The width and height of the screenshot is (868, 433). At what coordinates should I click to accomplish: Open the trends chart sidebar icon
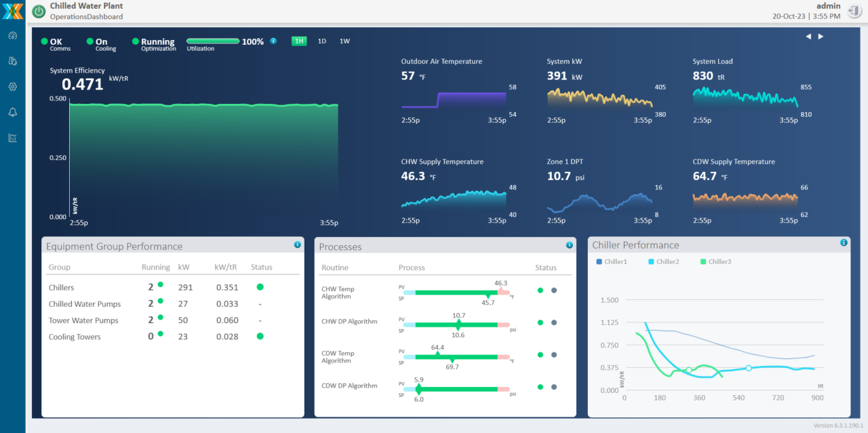point(12,138)
